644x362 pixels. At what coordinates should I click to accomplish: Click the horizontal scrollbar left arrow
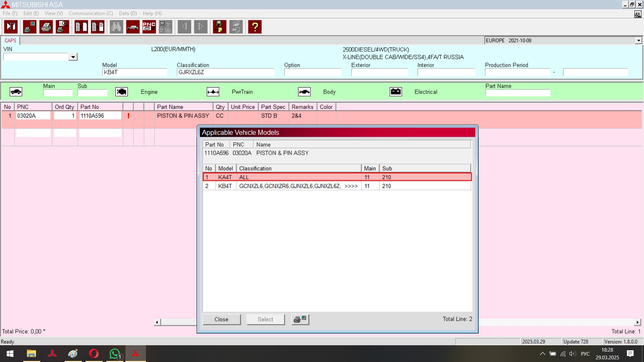click(157, 322)
